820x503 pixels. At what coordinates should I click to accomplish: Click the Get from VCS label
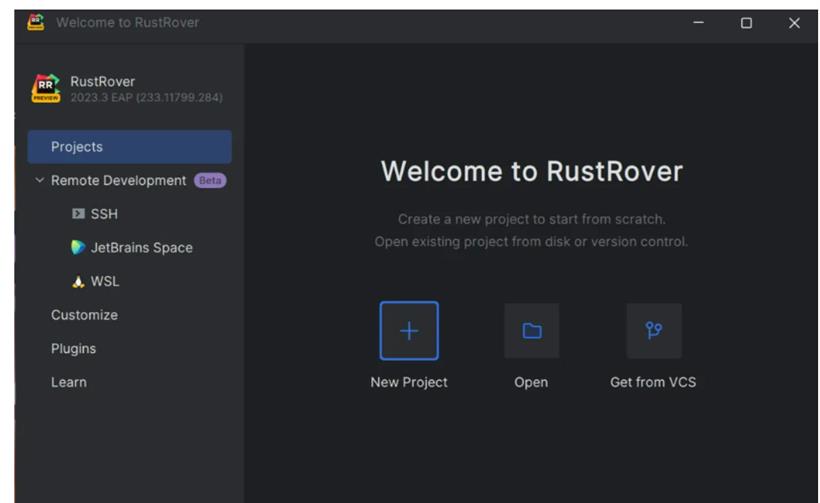653,382
